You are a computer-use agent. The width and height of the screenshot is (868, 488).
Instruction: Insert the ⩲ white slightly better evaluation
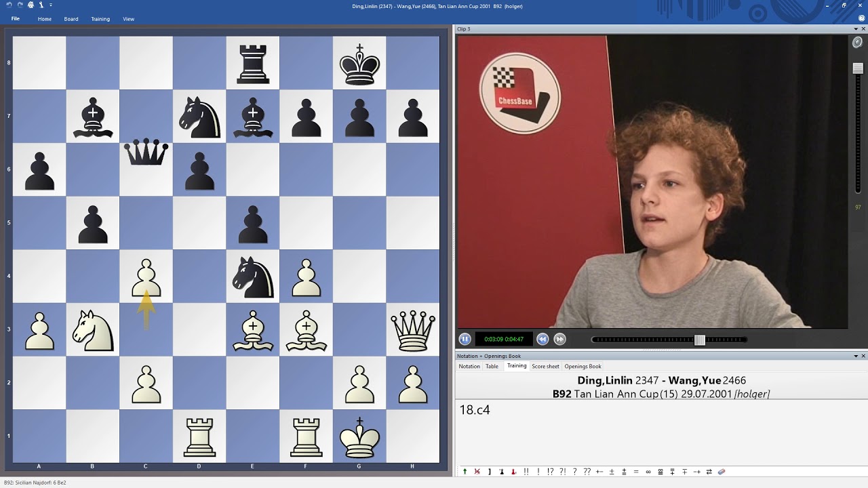tap(624, 472)
